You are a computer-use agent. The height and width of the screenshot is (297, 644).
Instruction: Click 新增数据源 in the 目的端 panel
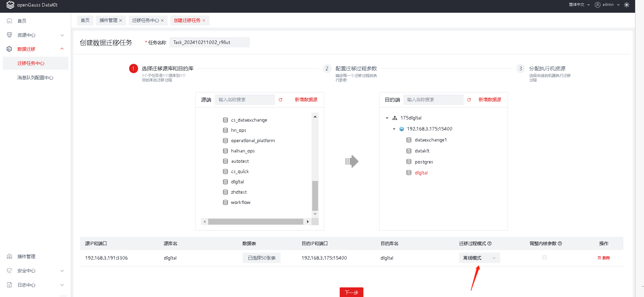[490, 100]
